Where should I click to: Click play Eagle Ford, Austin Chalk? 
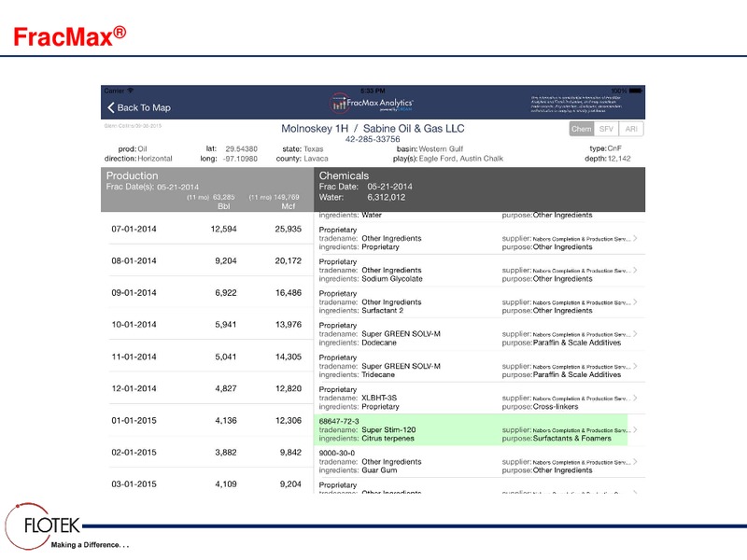click(460, 159)
